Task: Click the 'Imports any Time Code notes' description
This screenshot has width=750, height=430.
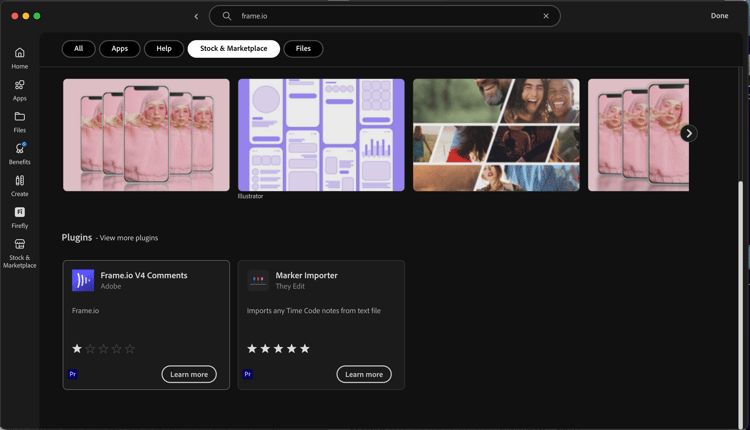Action: coord(314,310)
